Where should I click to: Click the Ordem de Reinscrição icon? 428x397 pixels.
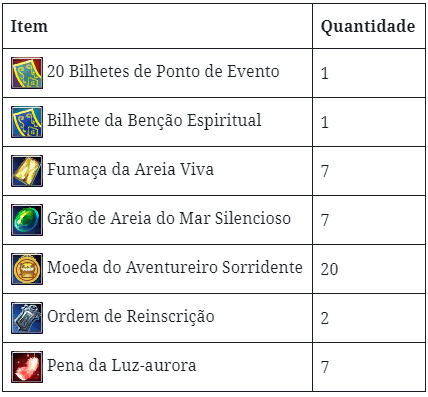[x=27, y=318]
